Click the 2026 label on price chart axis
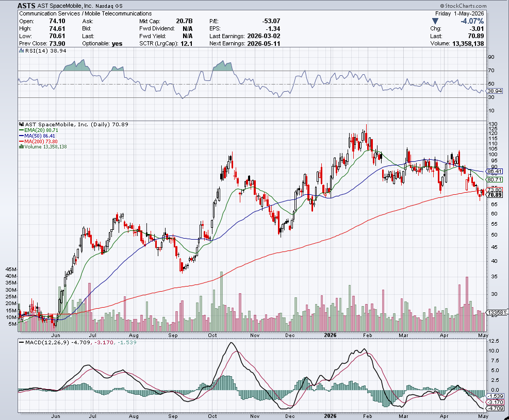 tap(331, 335)
